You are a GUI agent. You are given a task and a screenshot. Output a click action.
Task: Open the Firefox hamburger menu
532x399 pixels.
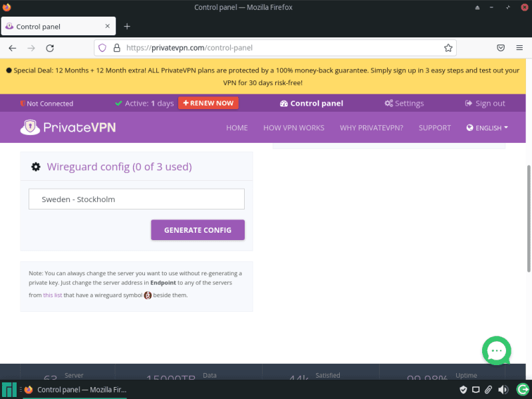tap(519, 48)
